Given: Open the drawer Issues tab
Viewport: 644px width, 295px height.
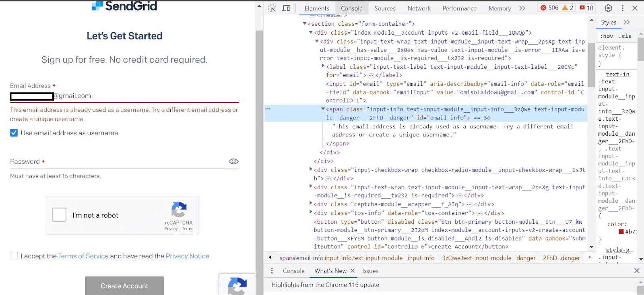Looking at the screenshot, I should click(370, 270).
